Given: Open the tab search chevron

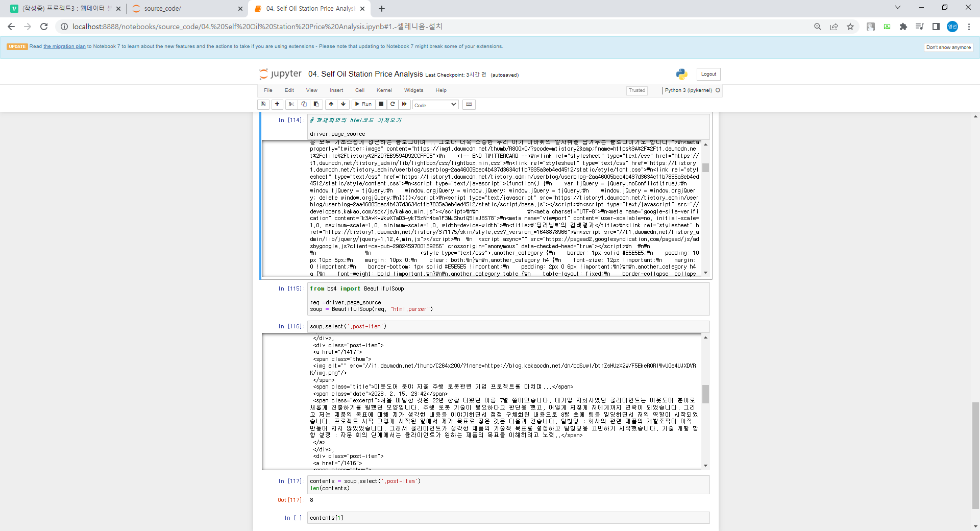Looking at the screenshot, I should [x=898, y=8].
